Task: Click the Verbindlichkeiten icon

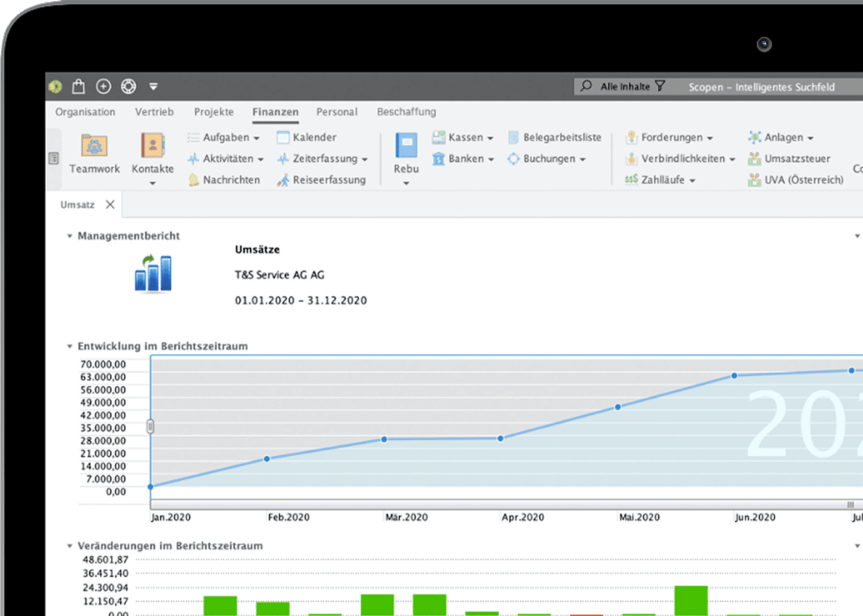Action: point(631,159)
